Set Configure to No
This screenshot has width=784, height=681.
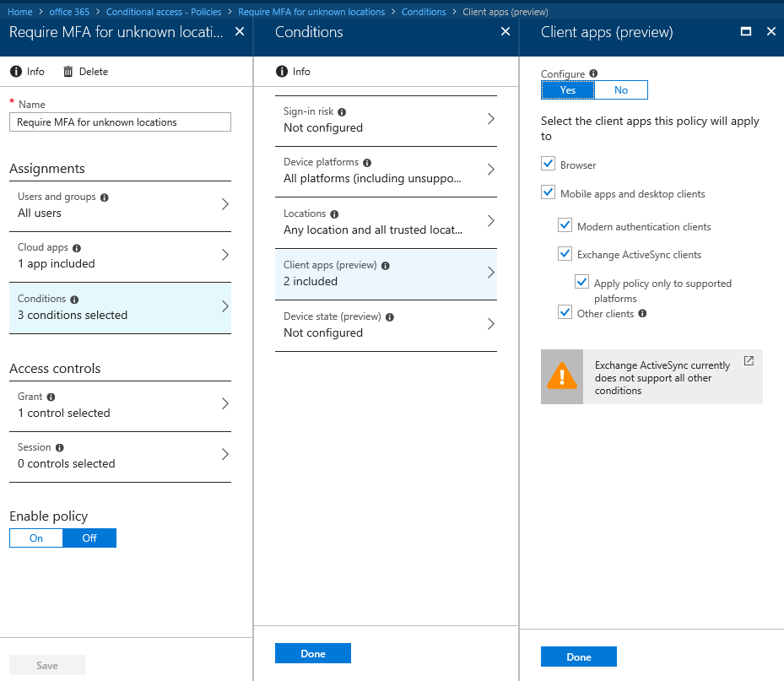[x=621, y=90]
